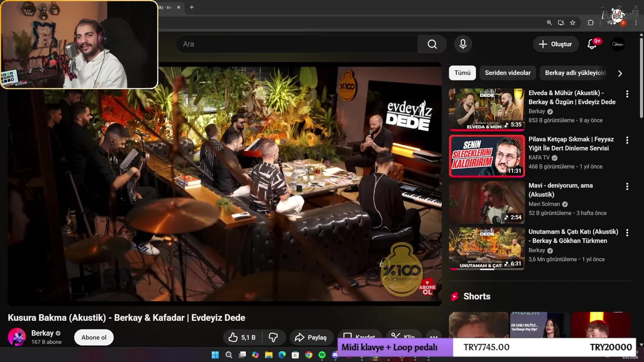Viewport: 644px width, 362px height.
Task: Open Windows Start menu
Action: (215, 355)
